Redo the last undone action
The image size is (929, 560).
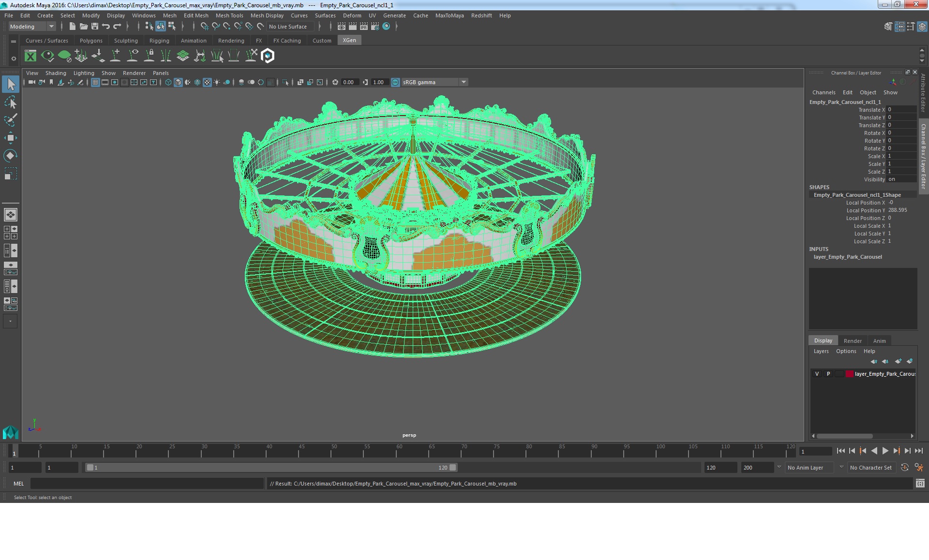coord(117,27)
